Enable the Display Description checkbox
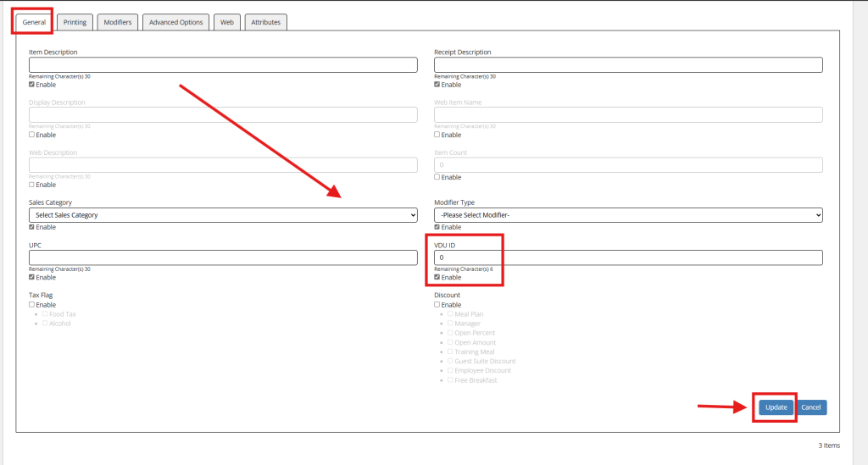The image size is (868, 465). pos(32,135)
